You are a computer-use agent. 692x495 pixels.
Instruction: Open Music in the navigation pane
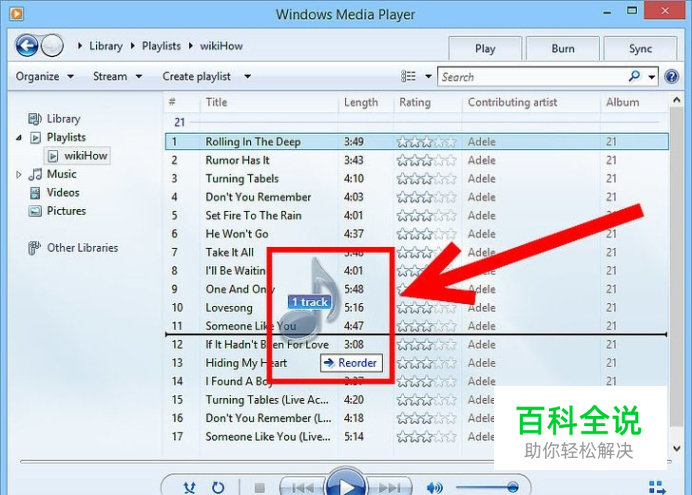61,174
